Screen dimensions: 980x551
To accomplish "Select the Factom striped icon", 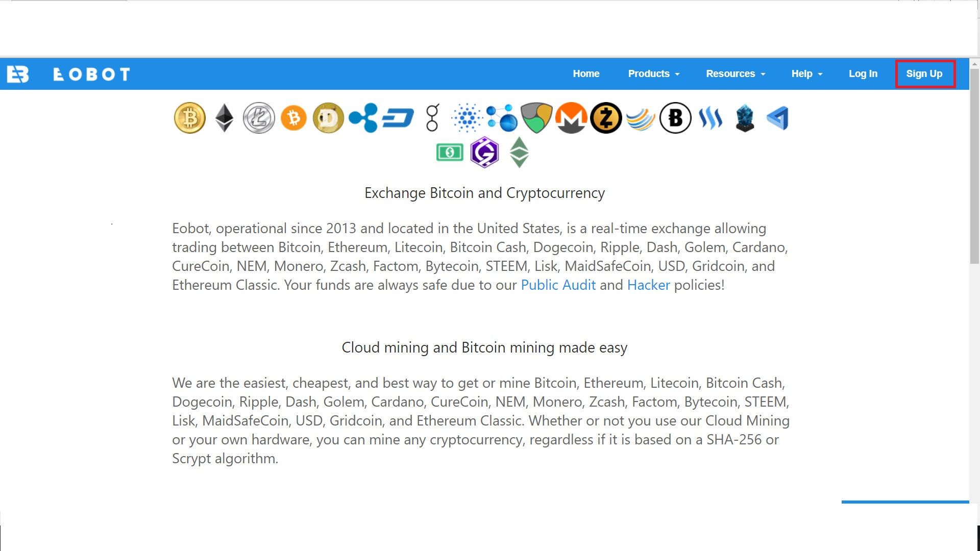I will coord(641,119).
